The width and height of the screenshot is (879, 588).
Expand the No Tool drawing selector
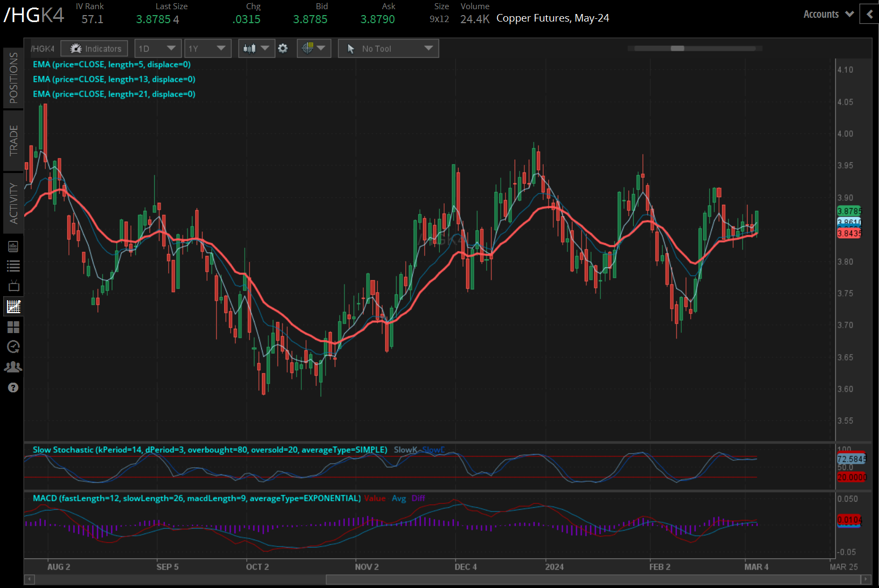(x=389, y=49)
